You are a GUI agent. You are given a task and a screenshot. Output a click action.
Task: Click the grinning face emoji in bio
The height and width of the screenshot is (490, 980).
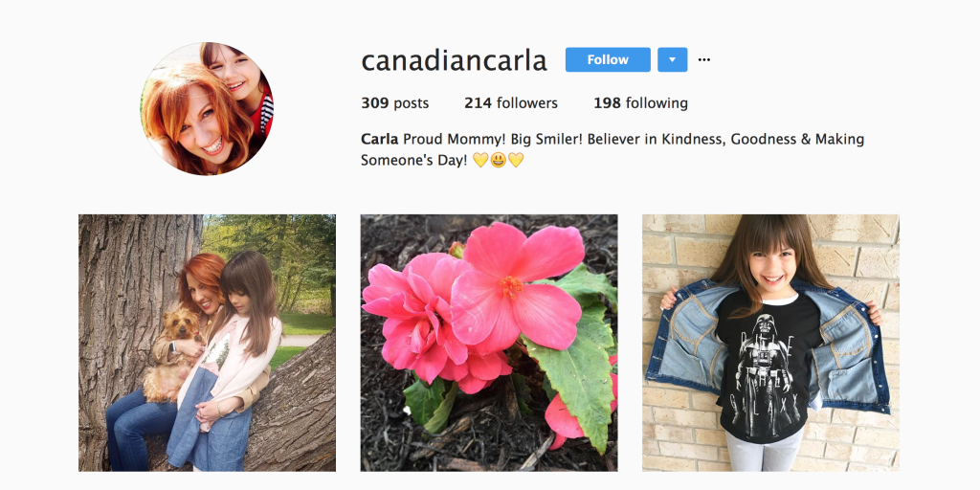(x=498, y=161)
